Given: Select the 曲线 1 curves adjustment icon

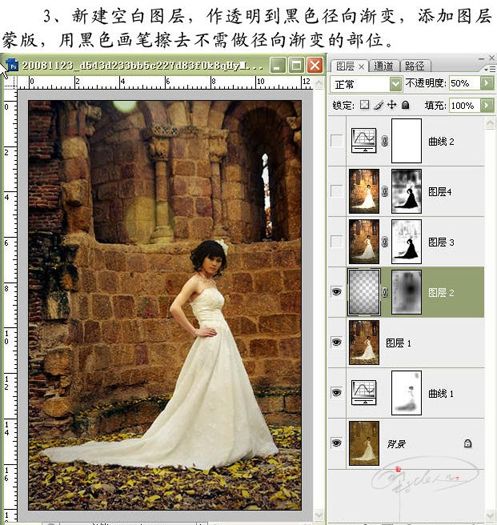Looking at the screenshot, I should 364,393.
